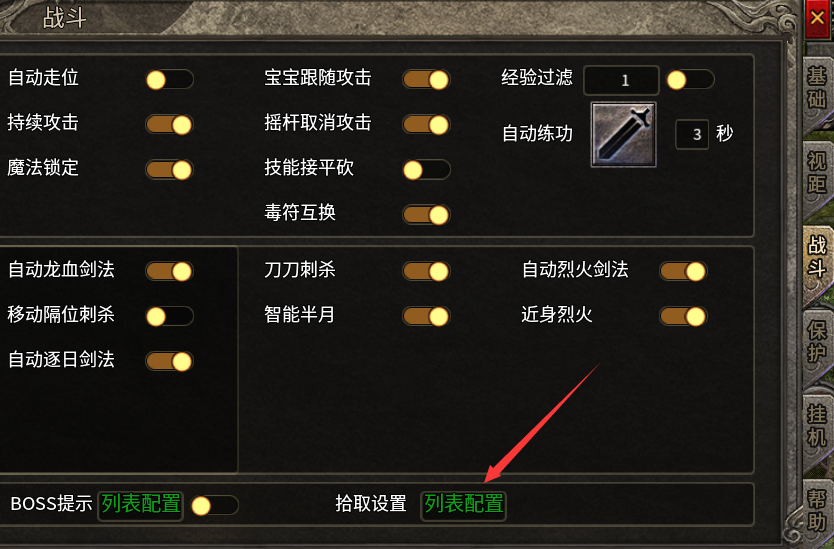This screenshot has height=549, width=834.
Task: Switch on the BOSS提示 toggle
Action: [214, 505]
